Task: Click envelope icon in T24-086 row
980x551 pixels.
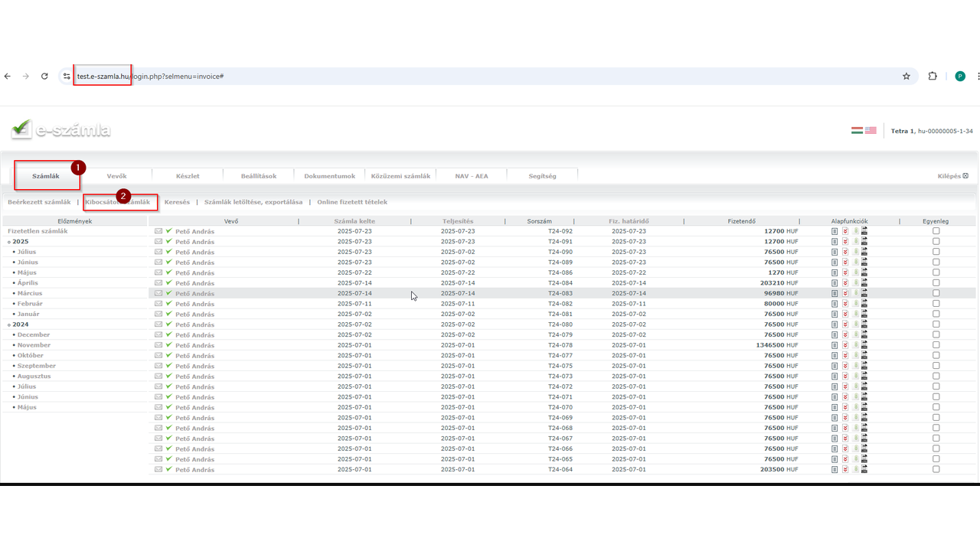Action: 158,272
